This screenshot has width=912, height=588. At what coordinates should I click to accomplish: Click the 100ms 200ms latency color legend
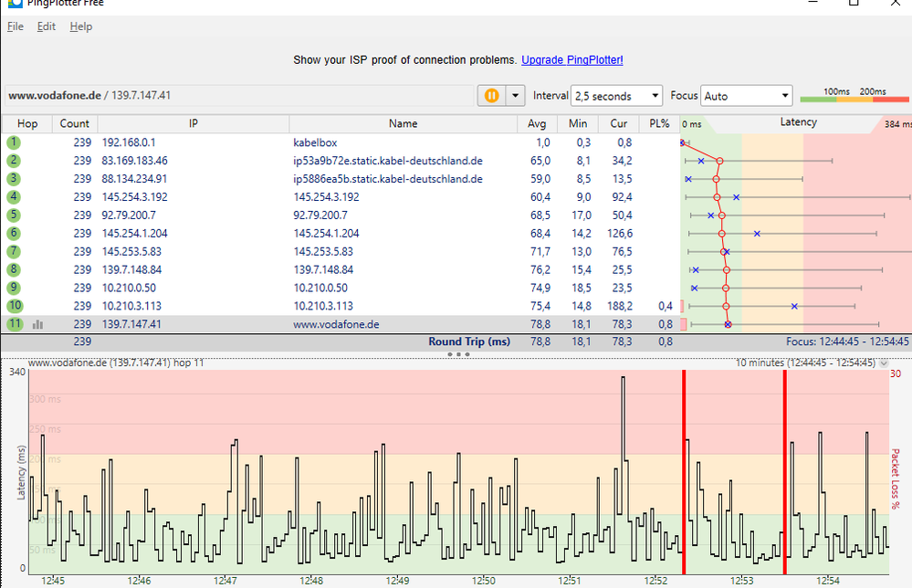pyautogui.click(x=854, y=95)
